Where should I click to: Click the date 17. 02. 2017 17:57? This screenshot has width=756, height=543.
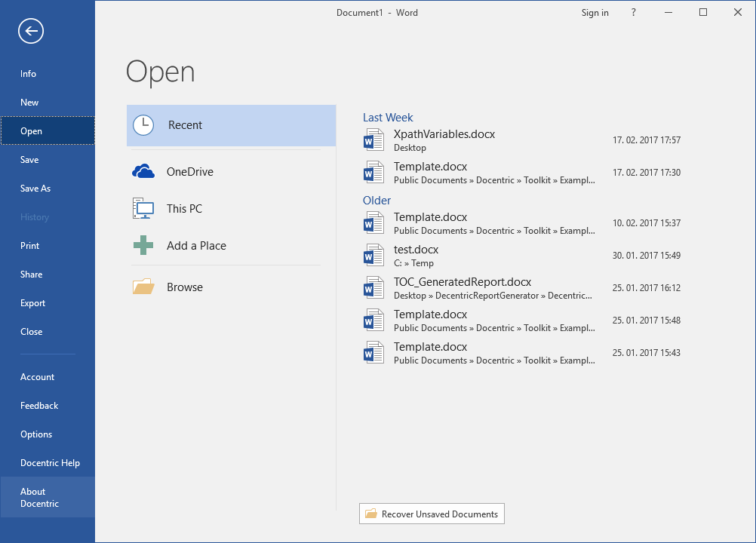[647, 140]
